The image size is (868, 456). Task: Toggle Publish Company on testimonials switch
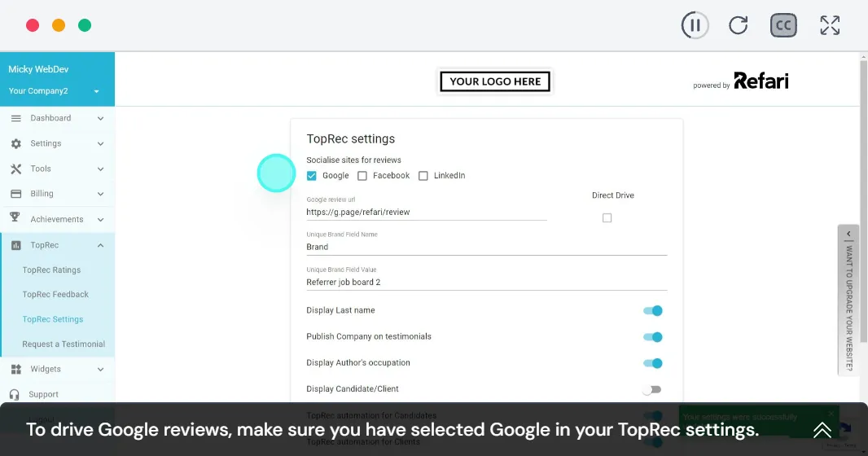(653, 337)
